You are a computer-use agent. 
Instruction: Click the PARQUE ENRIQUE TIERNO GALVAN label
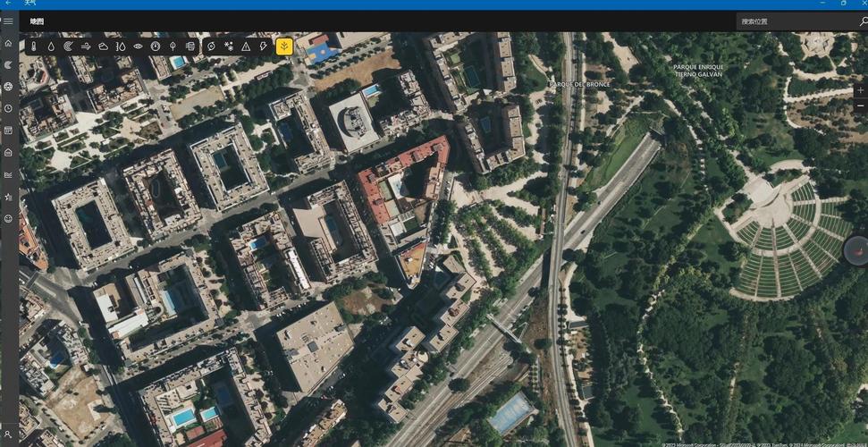tap(697, 71)
